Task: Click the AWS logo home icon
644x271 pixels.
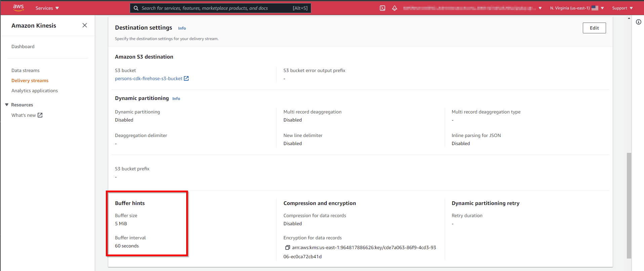Action: [18, 8]
